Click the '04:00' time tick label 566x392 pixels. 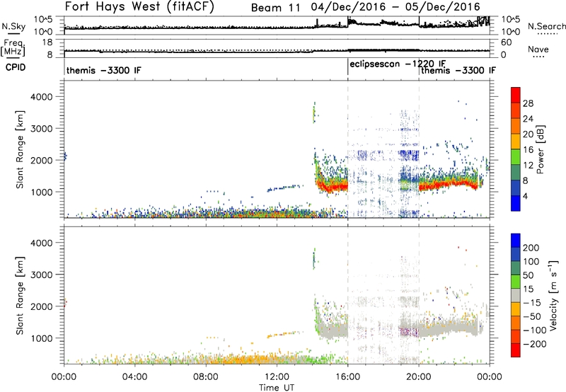click(x=135, y=377)
